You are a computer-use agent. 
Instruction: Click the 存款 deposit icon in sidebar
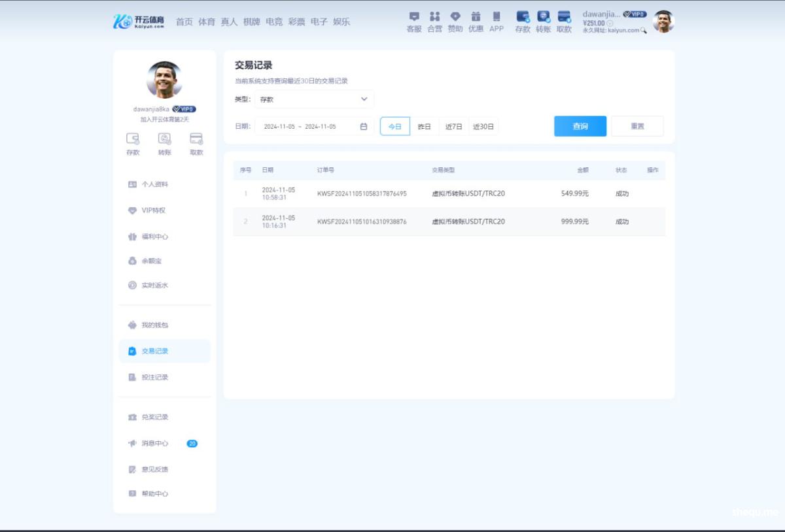tap(133, 139)
